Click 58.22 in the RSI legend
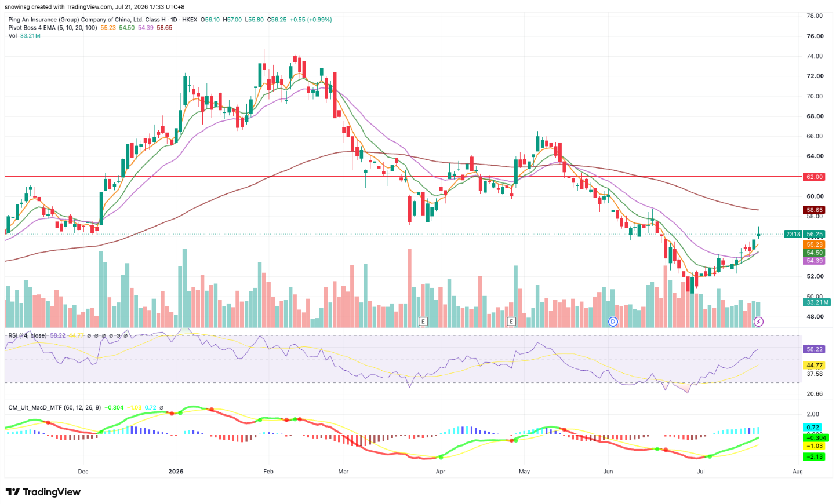836x504 pixels. (58, 335)
